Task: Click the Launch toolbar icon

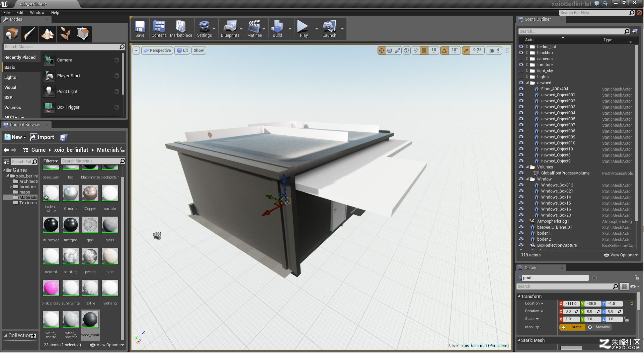Action: (x=329, y=29)
